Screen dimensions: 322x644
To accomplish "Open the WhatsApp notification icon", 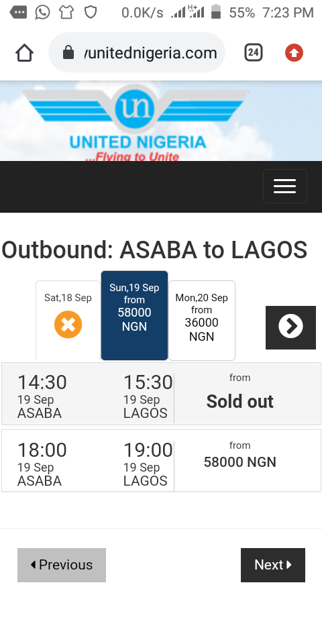I will pyautogui.click(x=42, y=12).
